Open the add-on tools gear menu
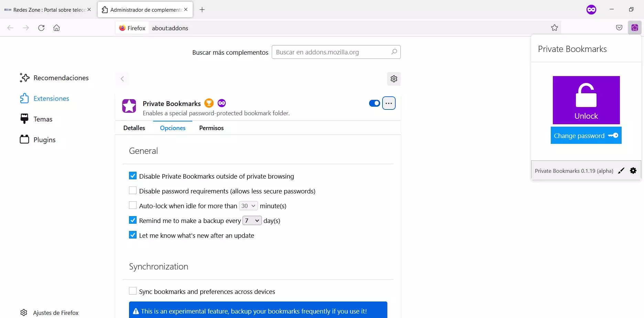Viewport: 644px width, 318px height. [394, 79]
